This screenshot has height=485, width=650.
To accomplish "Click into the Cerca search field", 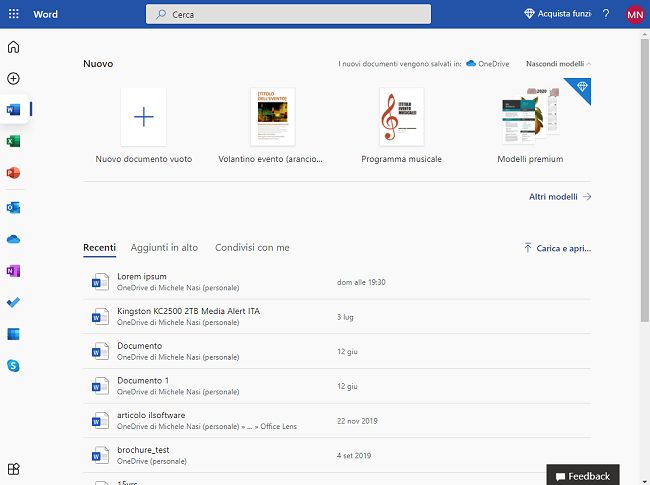I will coord(288,15).
